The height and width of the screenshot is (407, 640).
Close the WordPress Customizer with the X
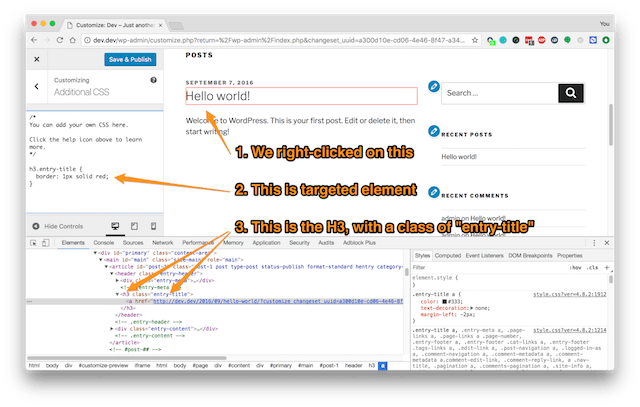tap(37, 59)
